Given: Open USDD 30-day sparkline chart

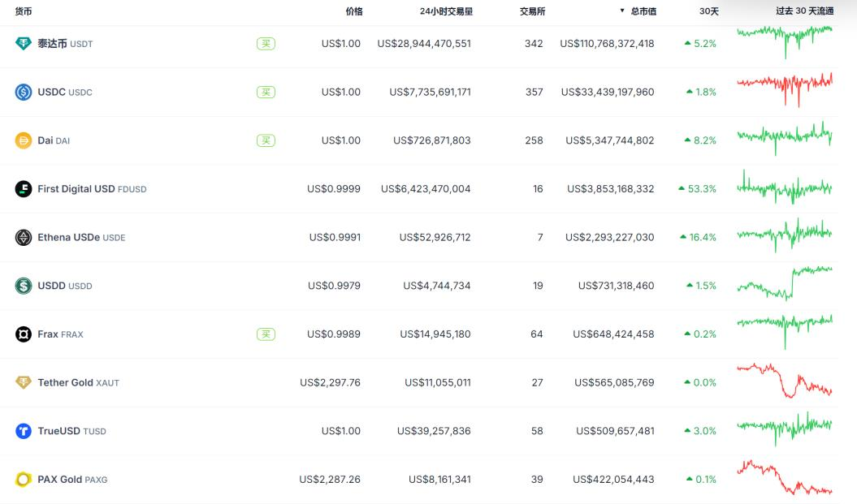Looking at the screenshot, I should point(785,283).
